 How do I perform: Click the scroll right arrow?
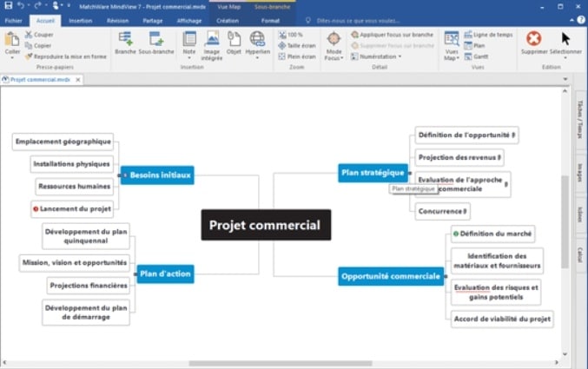(x=557, y=363)
